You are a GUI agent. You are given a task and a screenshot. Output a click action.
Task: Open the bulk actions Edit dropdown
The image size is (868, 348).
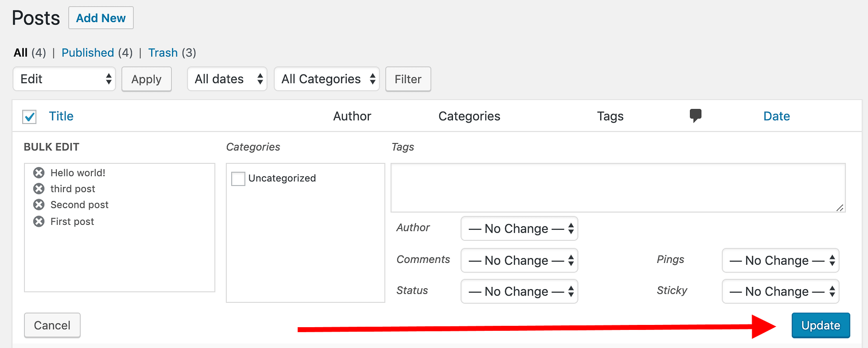coord(64,79)
